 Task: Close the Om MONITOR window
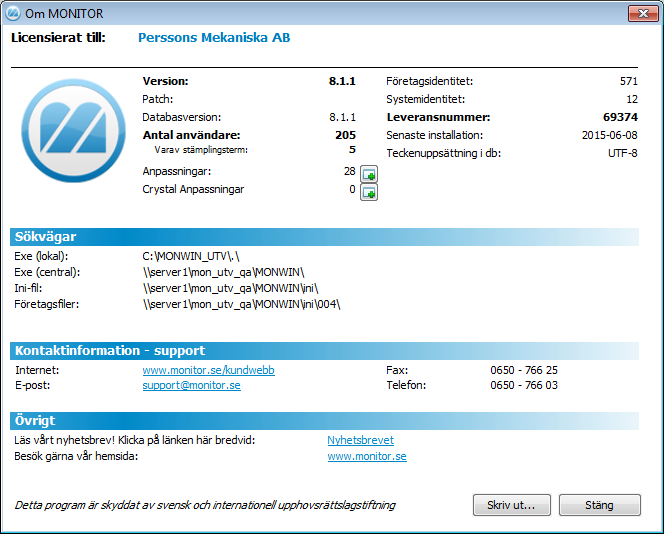click(x=643, y=14)
